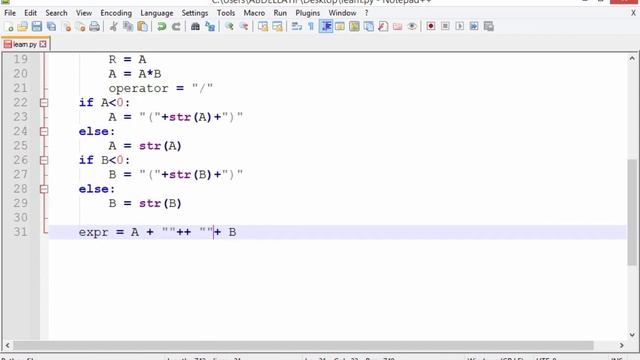Click vertical scrollbar down arrow

[x=632, y=335]
